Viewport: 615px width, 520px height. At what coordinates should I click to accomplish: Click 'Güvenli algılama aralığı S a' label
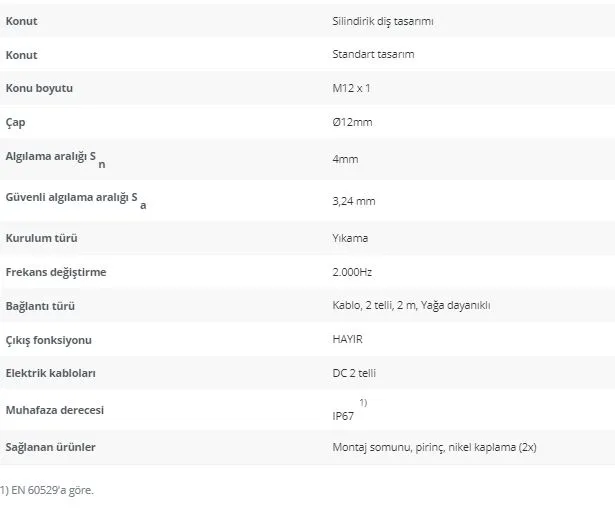click(x=76, y=200)
